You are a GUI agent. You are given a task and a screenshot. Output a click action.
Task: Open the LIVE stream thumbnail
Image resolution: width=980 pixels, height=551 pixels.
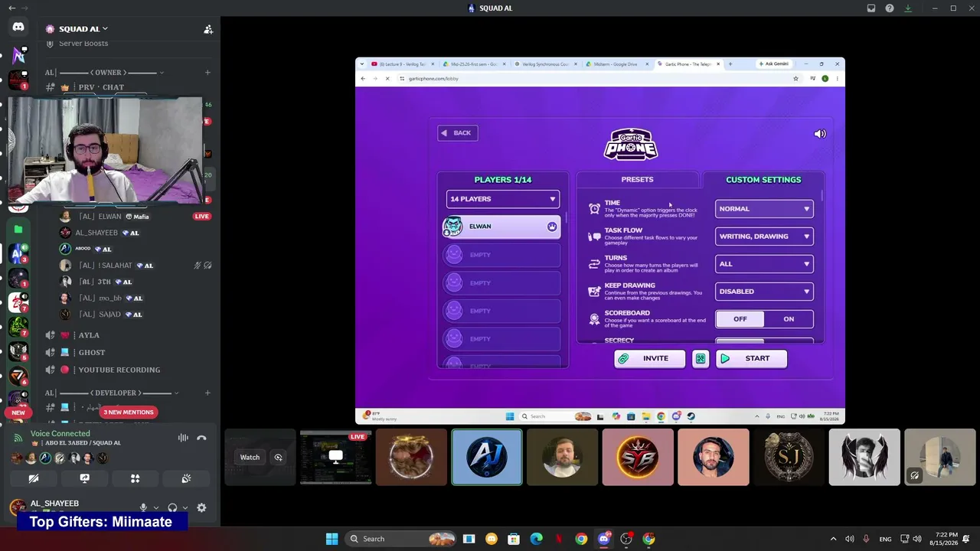(x=335, y=457)
